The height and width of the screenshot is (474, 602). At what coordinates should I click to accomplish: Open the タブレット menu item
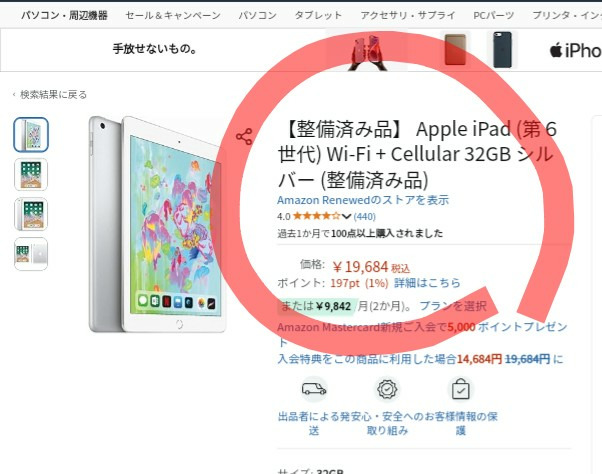coord(318,15)
